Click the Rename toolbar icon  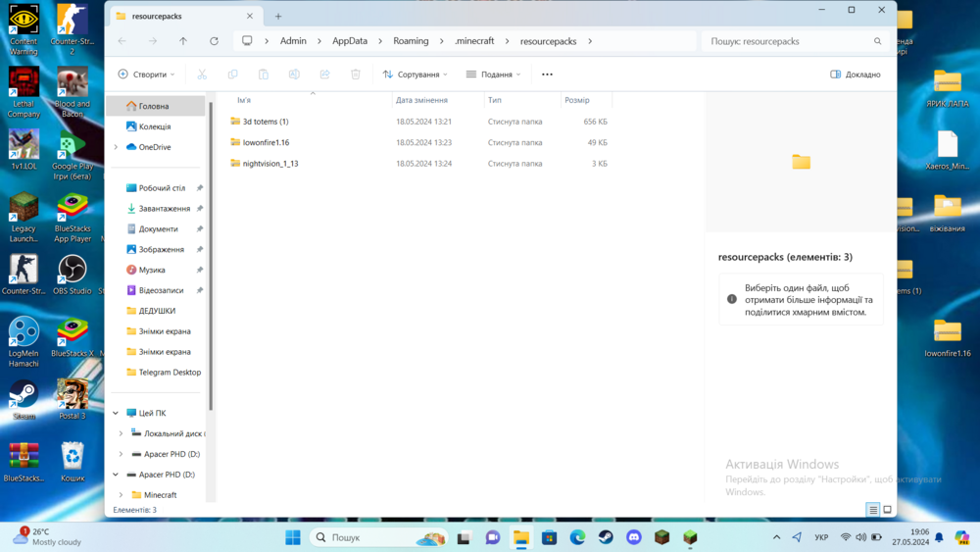point(294,75)
